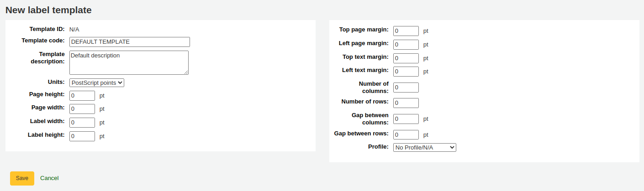This screenshot has width=644, height=191.
Task: Grab the Template description resize handle
Action: (186, 72)
